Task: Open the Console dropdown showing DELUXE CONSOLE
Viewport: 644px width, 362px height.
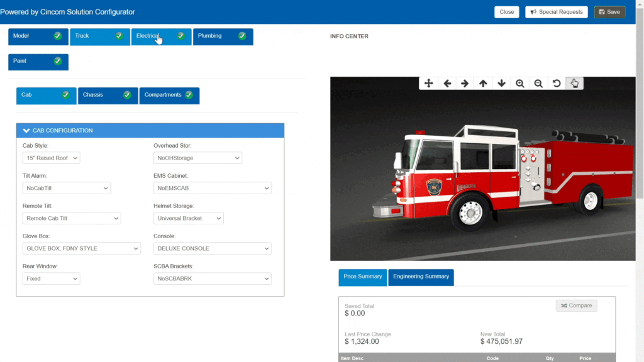Action: [x=212, y=248]
